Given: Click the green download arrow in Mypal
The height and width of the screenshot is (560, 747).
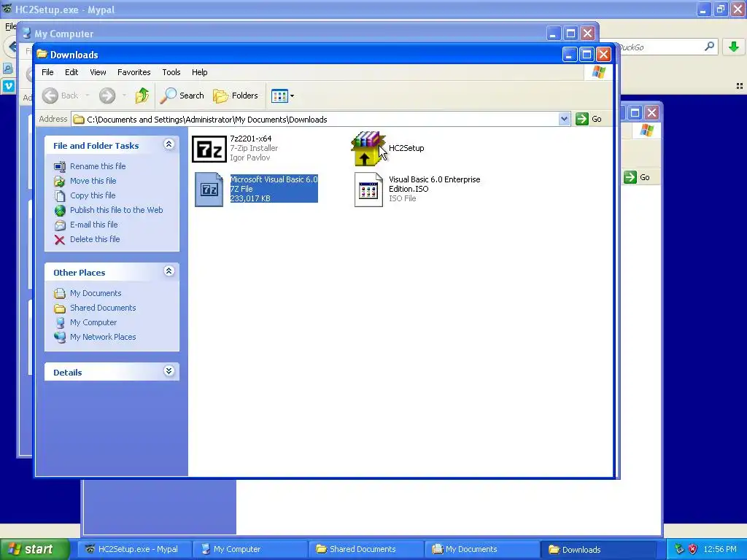Looking at the screenshot, I should [734, 47].
